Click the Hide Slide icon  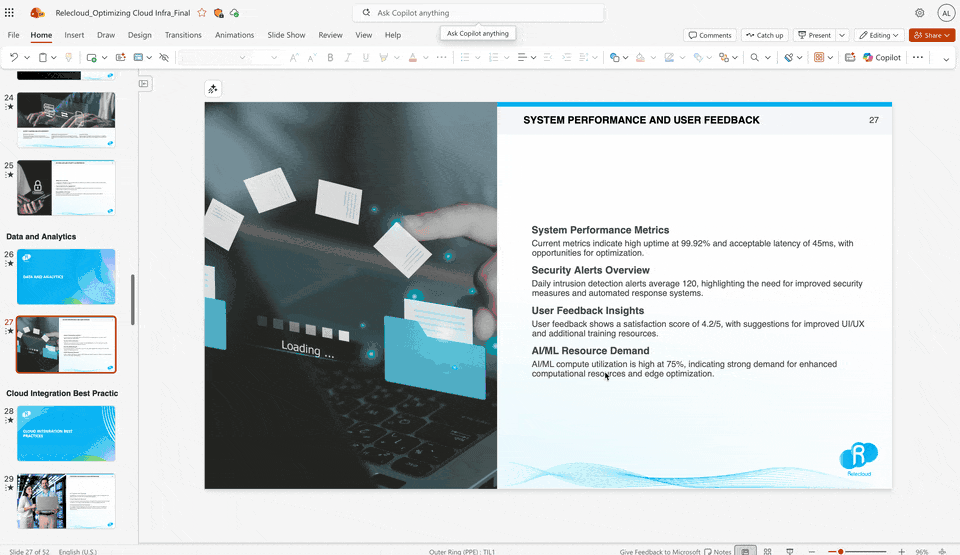(x=163, y=58)
